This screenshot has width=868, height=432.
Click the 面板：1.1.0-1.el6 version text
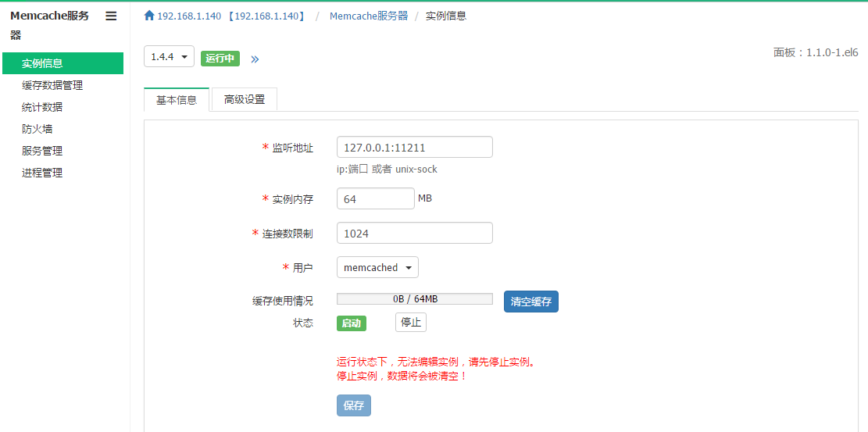[x=816, y=53]
